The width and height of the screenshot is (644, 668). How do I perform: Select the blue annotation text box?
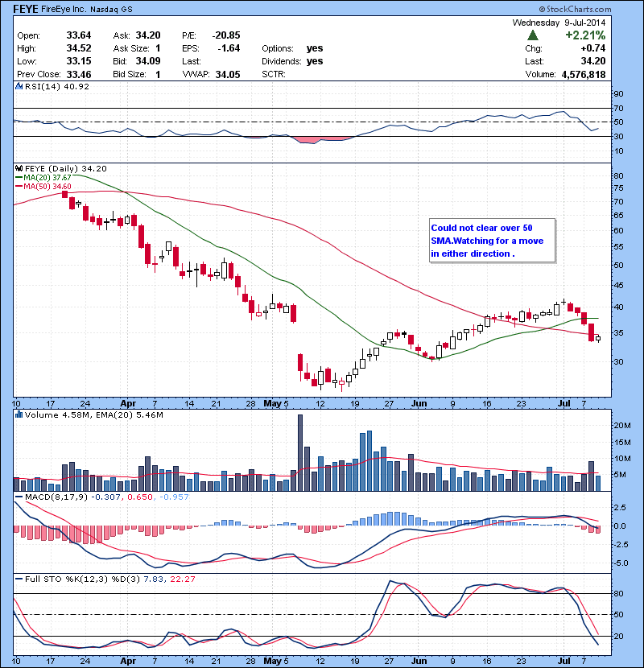[491, 240]
